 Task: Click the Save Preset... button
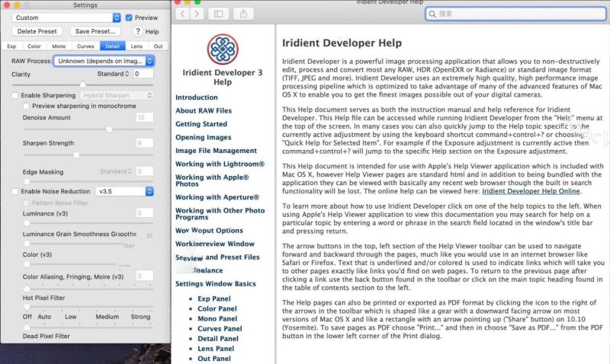tap(95, 31)
